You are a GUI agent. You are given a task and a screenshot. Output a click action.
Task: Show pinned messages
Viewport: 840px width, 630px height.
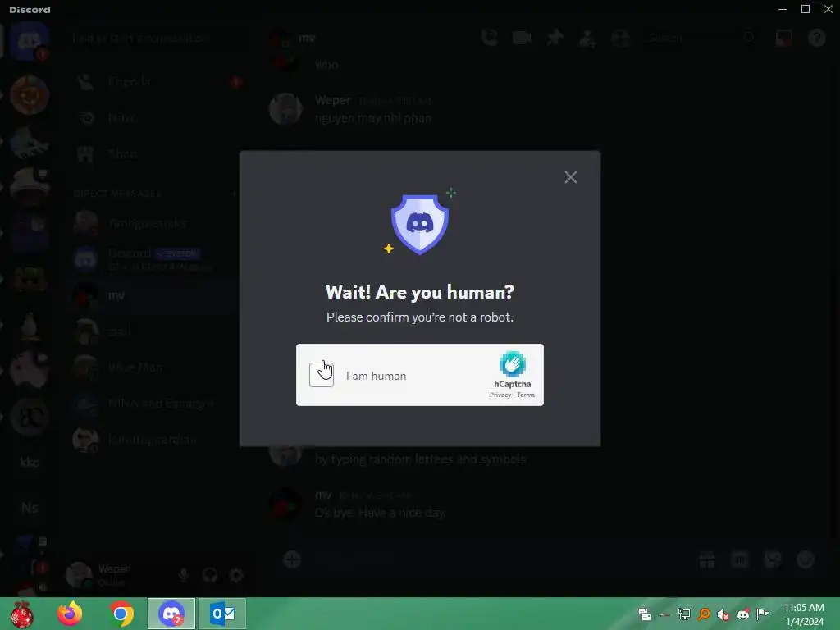click(555, 38)
